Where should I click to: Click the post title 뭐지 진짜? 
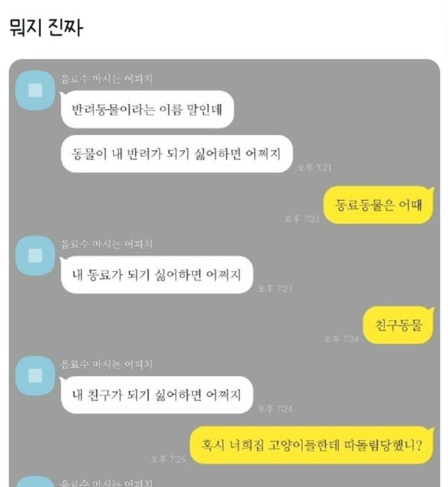[46, 27]
